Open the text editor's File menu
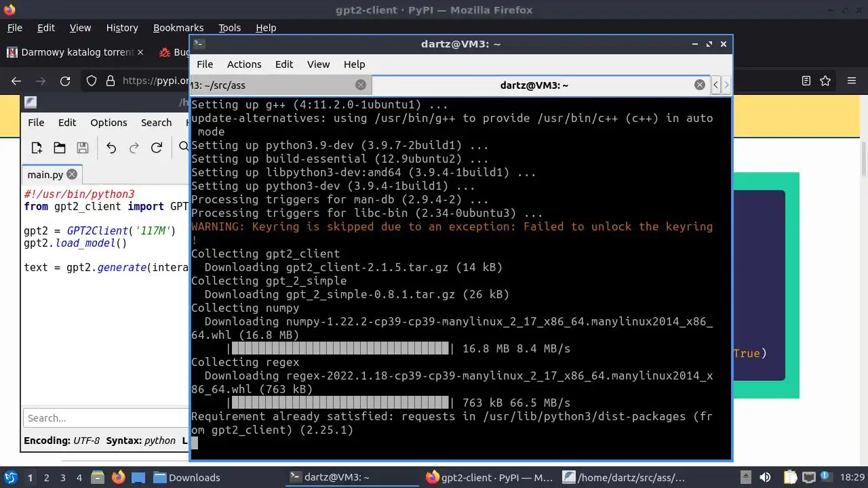This screenshot has height=488, width=868. (x=36, y=123)
